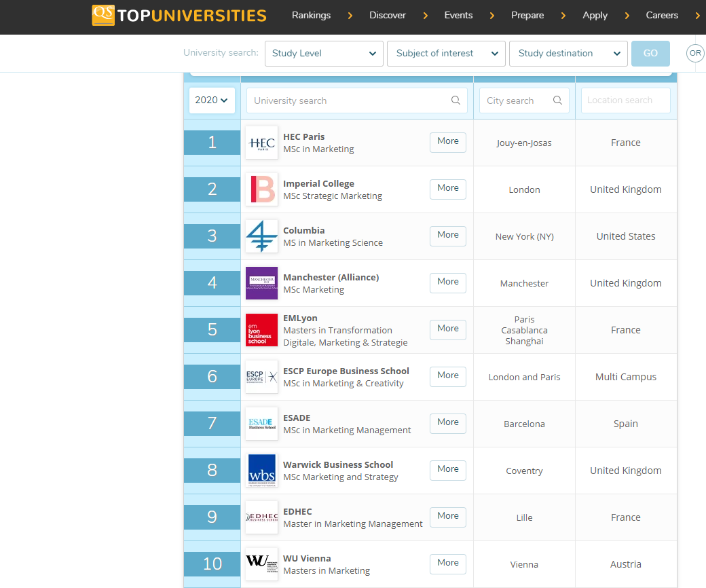Viewport: 706px width, 588px height.
Task: Click the WU Vienna logo thumbnail
Action: (x=261, y=564)
